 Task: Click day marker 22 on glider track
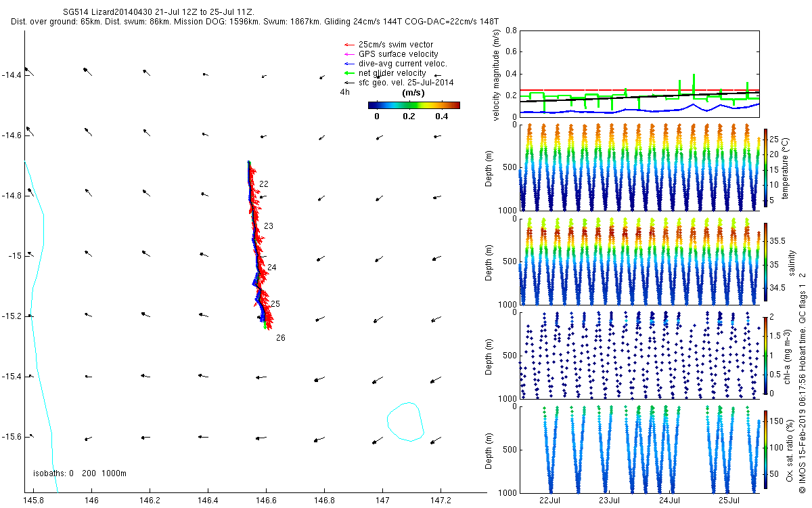click(263, 184)
